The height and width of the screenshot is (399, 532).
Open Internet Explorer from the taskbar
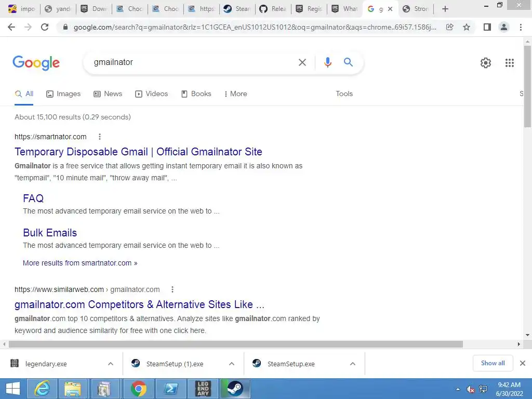click(42, 389)
